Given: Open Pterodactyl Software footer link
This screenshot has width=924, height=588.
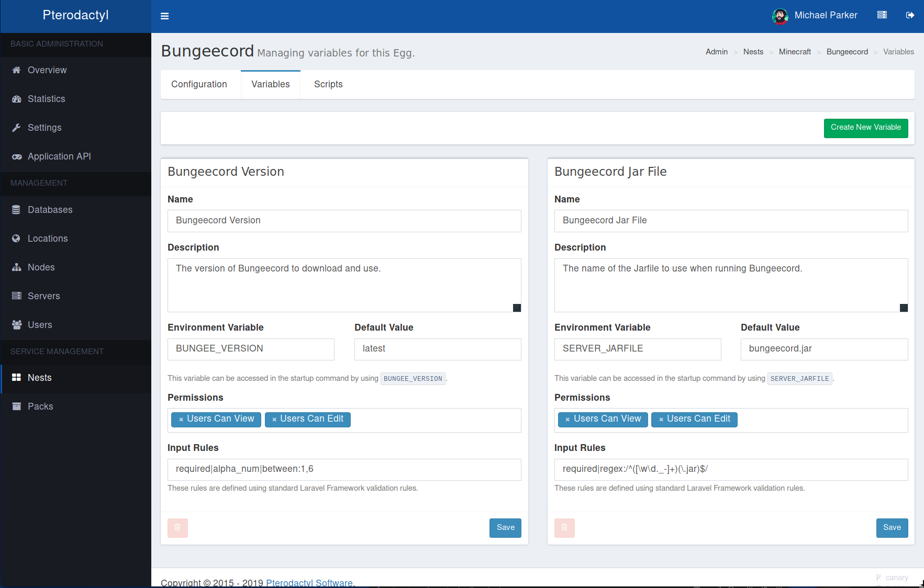Looking at the screenshot, I should tap(309, 583).
